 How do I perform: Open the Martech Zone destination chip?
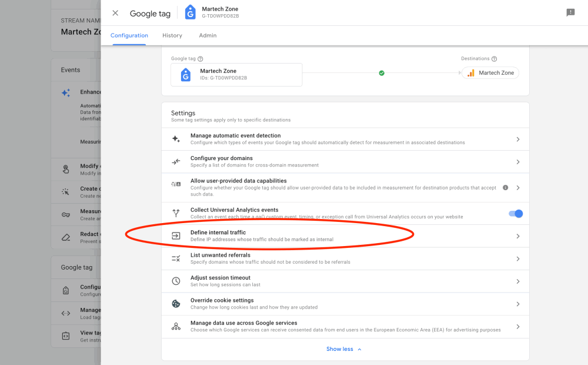point(490,73)
